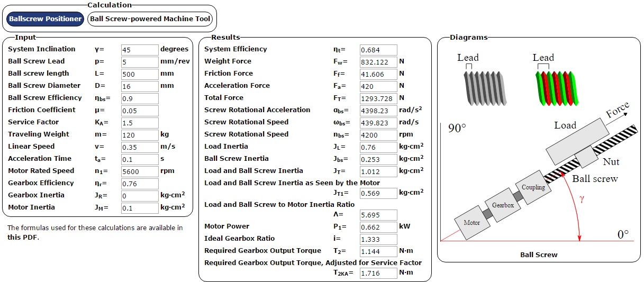
Task: Select the Friction Force result value
Action: click(x=378, y=74)
